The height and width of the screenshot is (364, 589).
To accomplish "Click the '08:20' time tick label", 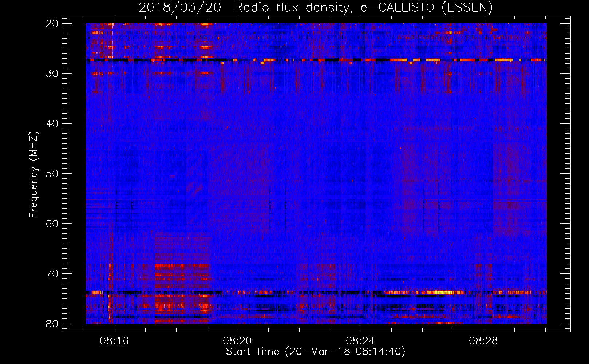I will click(x=238, y=341).
